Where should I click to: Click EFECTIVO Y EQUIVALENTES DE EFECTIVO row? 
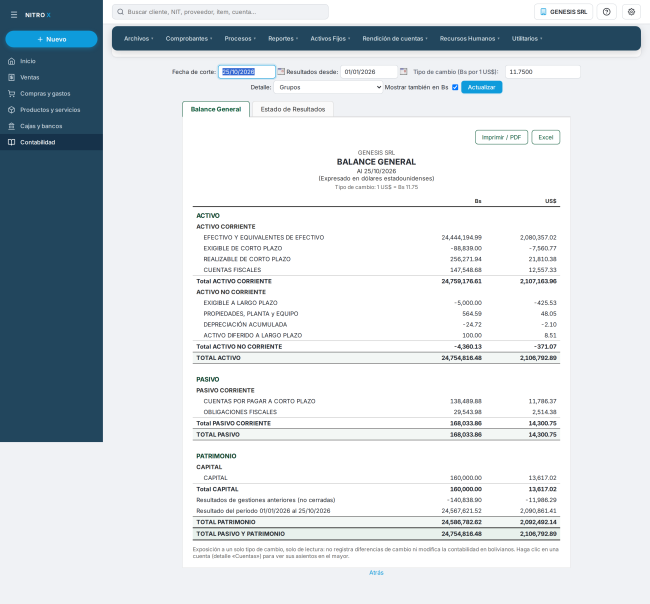pyautogui.click(x=376, y=238)
